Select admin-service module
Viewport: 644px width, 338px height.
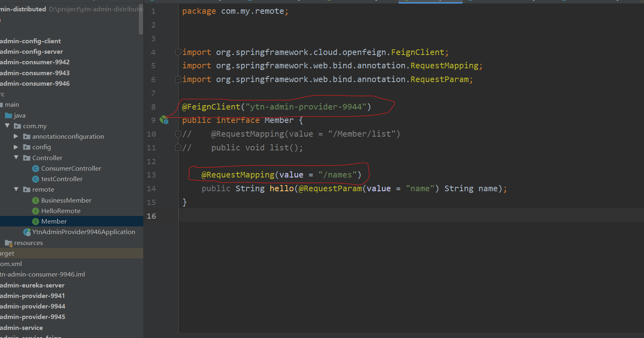coord(21,327)
